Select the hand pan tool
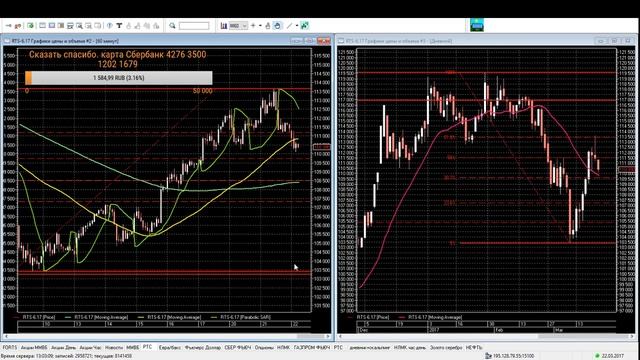 point(277,26)
